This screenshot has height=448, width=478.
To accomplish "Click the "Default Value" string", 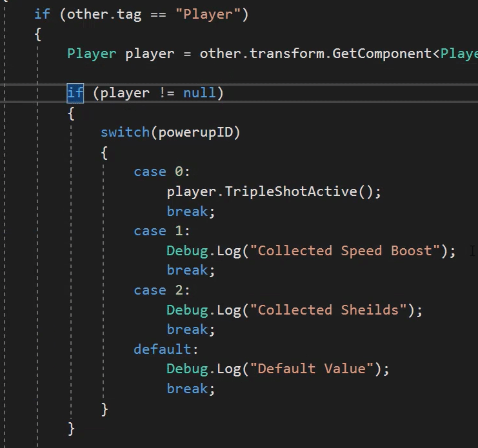I will click(312, 369).
